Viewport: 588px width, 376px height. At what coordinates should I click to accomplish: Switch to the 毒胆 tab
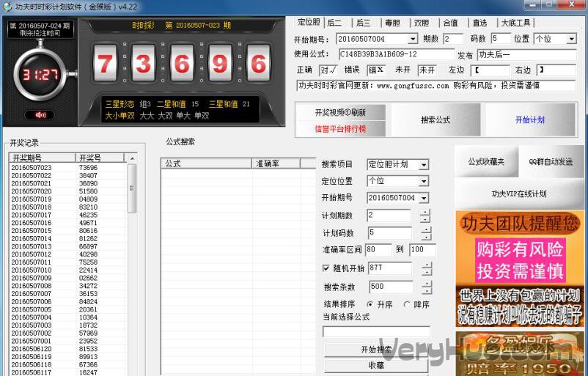(392, 23)
